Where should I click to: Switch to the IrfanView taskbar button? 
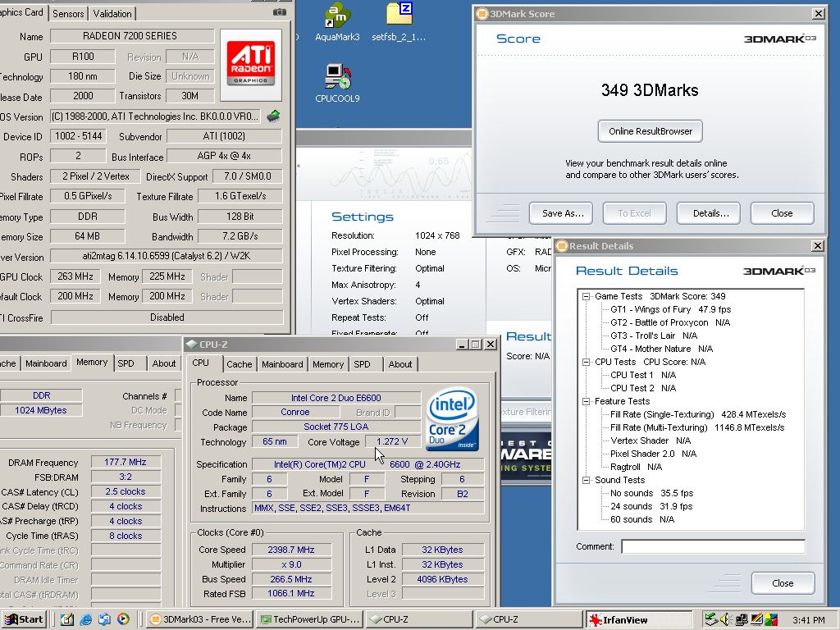(x=638, y=620)
